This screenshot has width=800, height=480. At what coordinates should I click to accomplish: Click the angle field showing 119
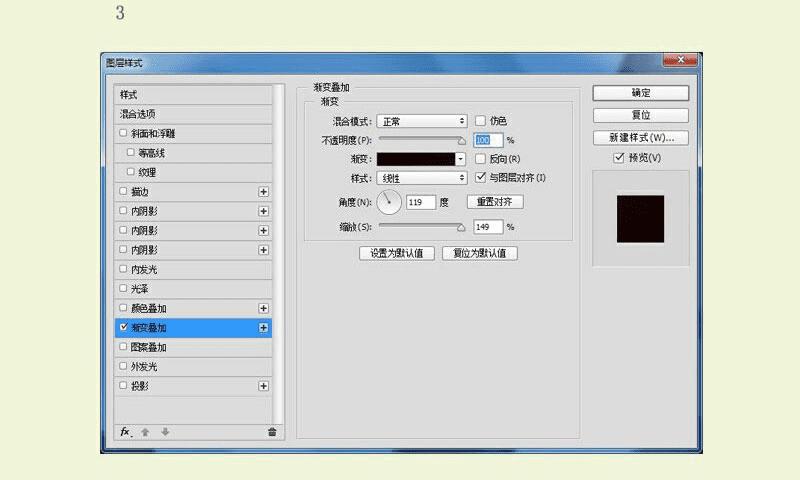tap(421, 203)
